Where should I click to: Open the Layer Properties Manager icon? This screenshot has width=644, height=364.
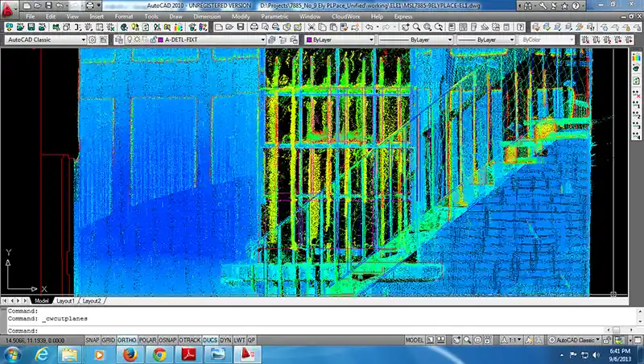[x=119, y=39]
